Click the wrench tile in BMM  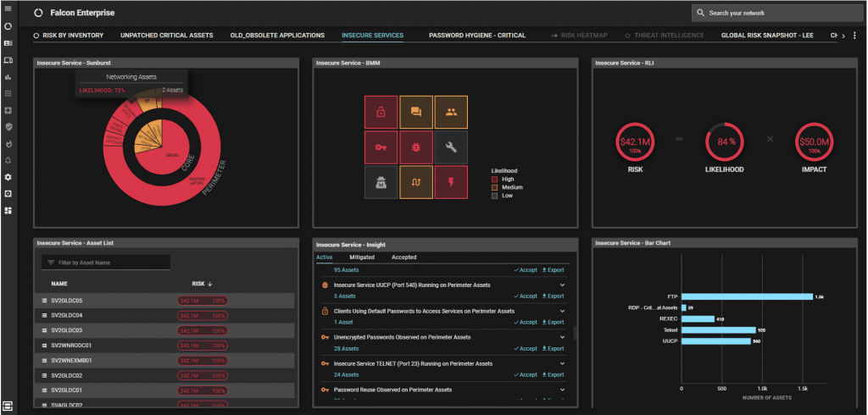click(451, 147)
